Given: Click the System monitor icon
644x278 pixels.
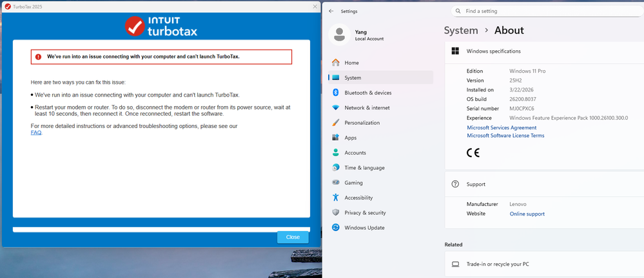Looking at the screenshot, I should [x=336, y=77].
